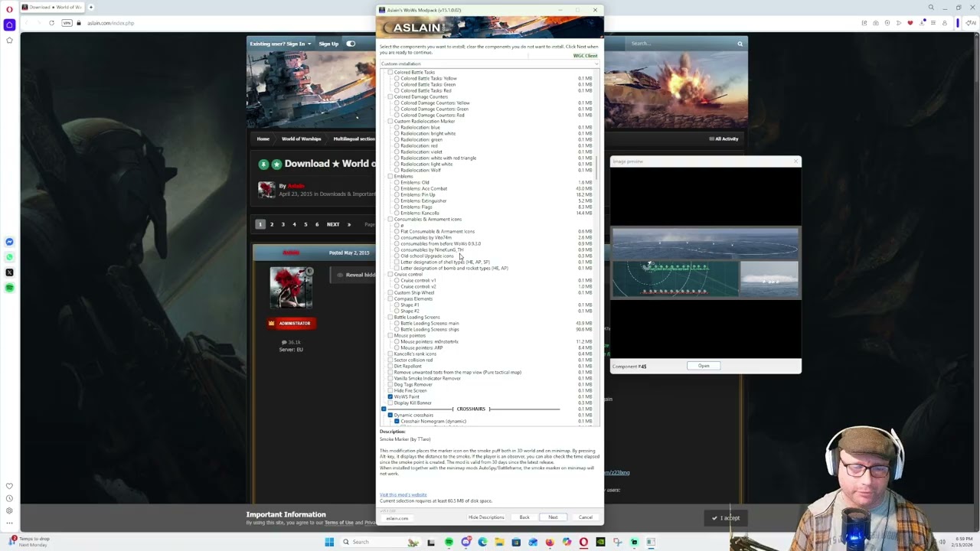
Task: Click the aslain.com button in the installer
Action: tap(397, 518)
